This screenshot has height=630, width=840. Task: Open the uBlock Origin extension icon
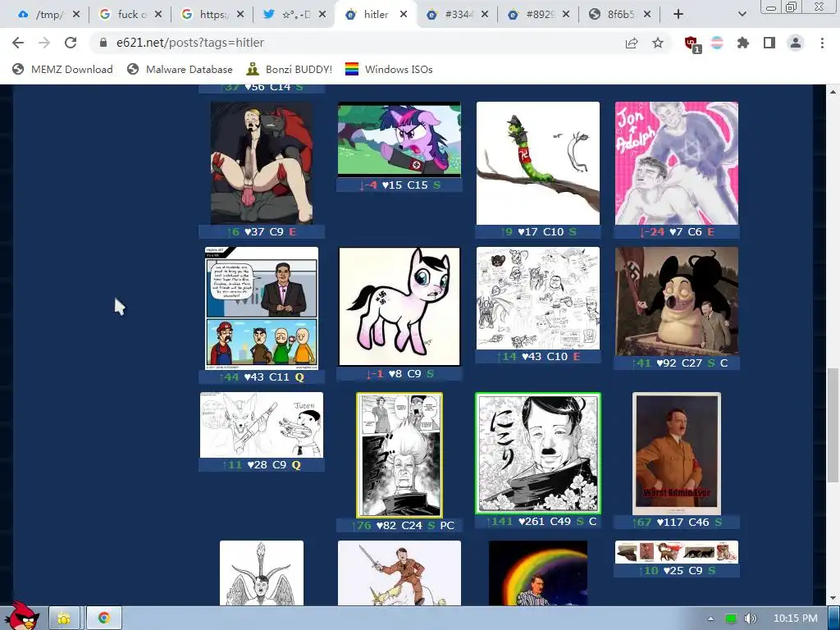(x=692, y=43)
